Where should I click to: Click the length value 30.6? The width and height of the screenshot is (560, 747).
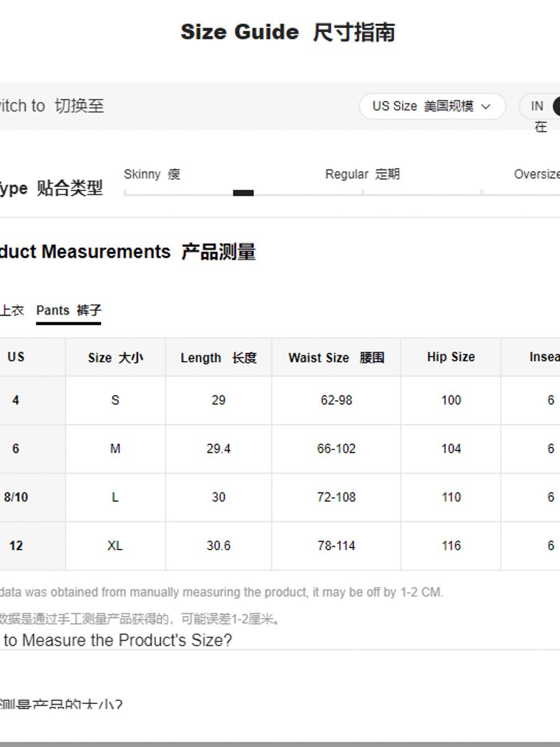(x=218, y=546)
